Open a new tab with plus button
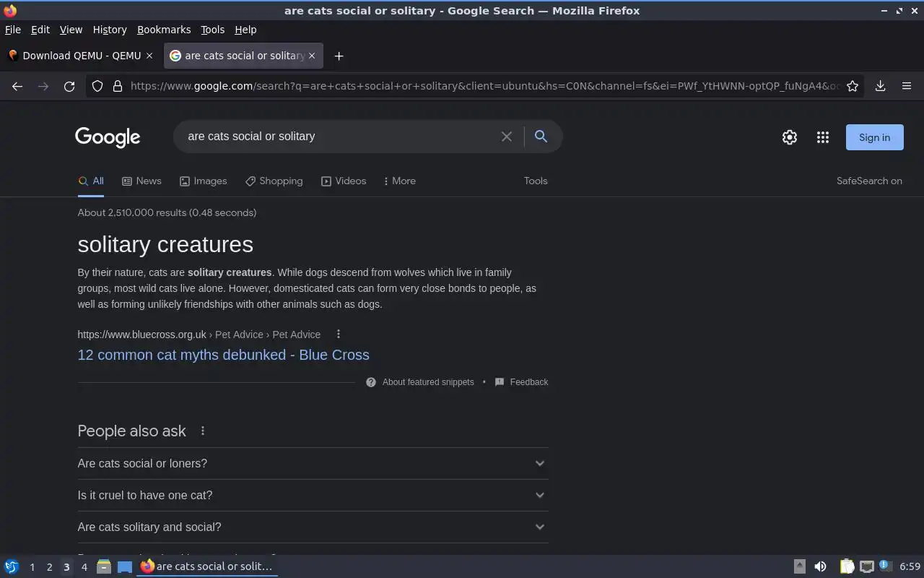The width and height of the screenshot is (924, 578). pos(339,56)
